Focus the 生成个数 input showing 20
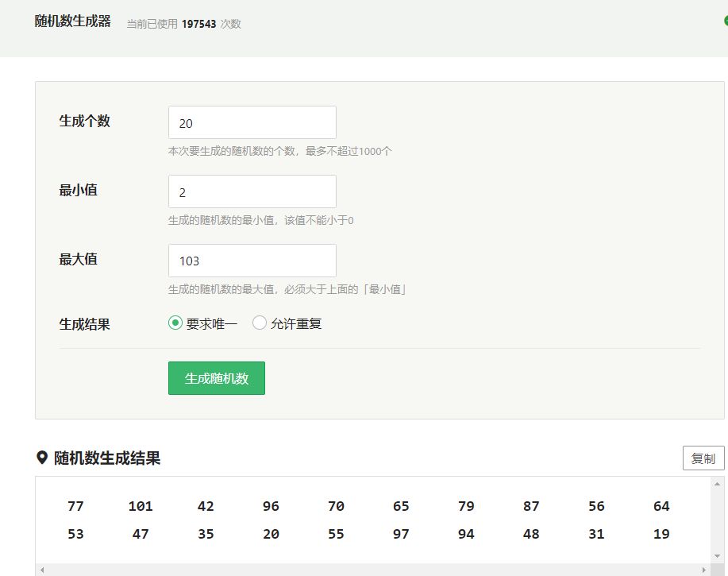This screenshot has height=576, width=728. coord(252,123)
